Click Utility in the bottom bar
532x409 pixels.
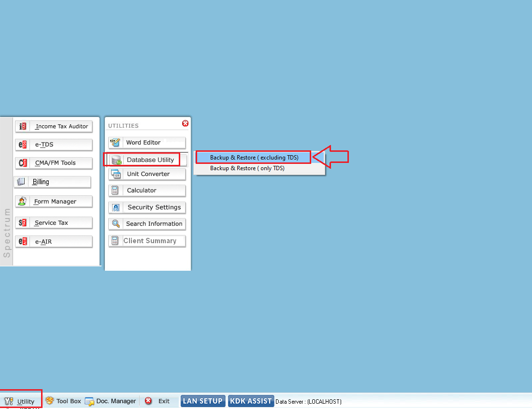(26, 402)
